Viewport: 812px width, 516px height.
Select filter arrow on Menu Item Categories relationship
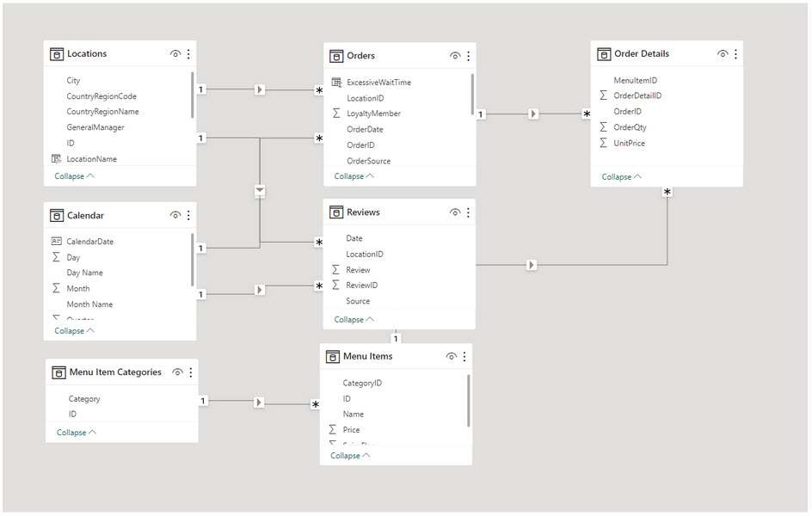click(260, 402)
